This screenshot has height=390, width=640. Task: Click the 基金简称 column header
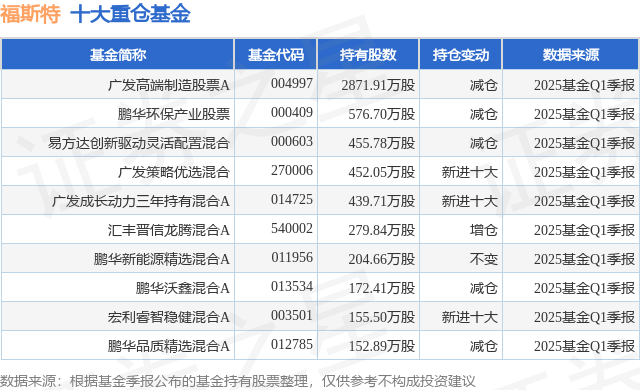(118, 54)
